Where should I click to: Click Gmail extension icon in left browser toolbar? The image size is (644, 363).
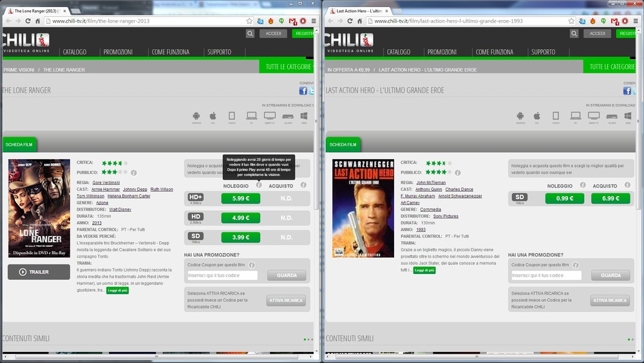292,21
